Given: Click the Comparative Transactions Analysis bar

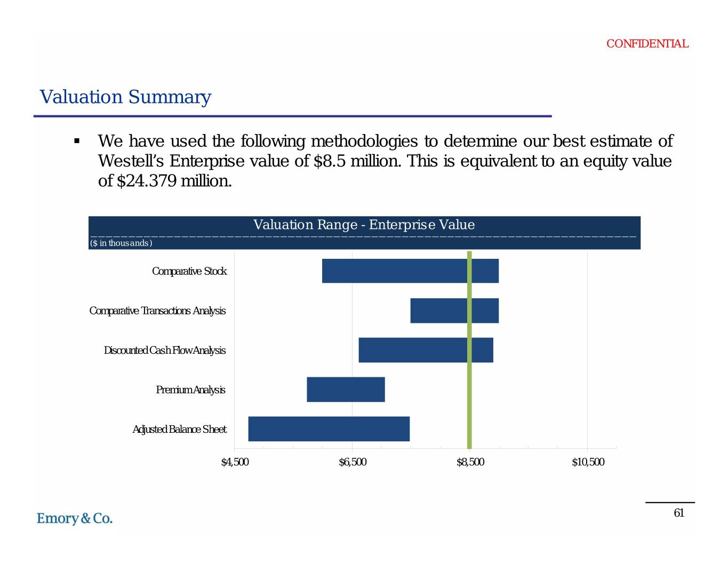Looking at the screenshot, I should pyautogui.click(x=454, y=311).
